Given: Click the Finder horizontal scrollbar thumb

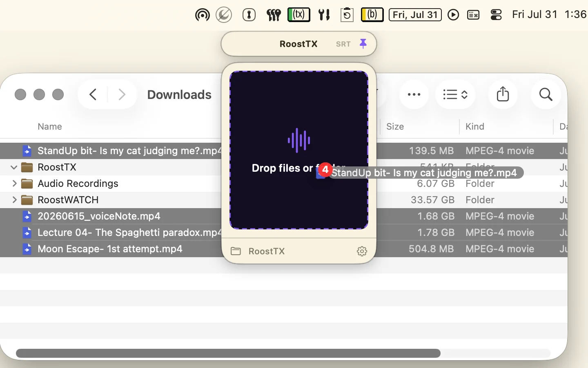Looking at the screenshot, I should coord(228,353).
